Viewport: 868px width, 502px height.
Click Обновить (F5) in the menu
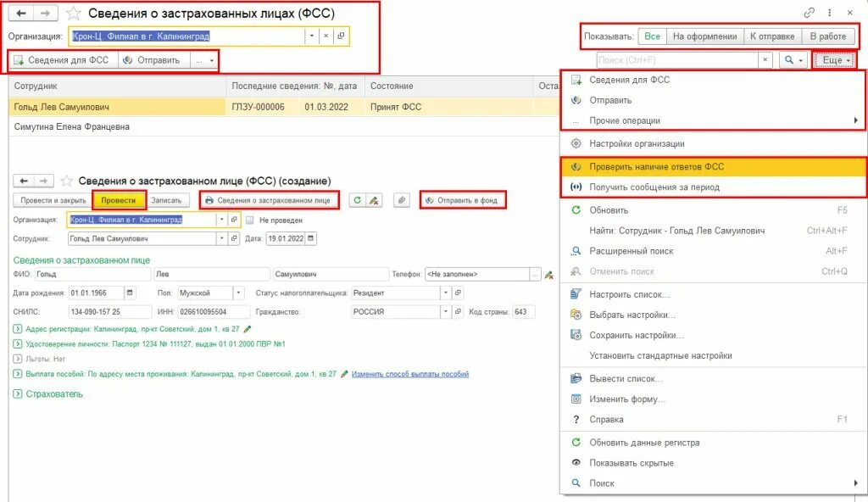point(713,210)
